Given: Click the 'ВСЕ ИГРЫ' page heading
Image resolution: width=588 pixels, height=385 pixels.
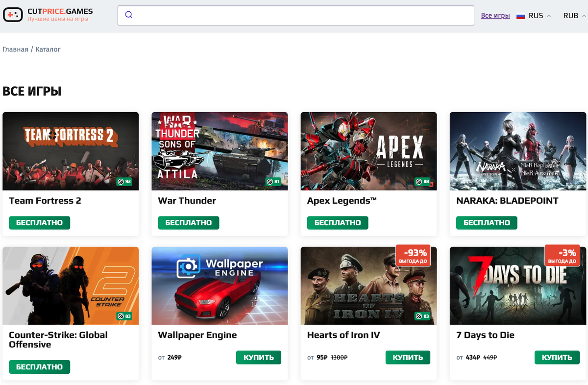Looking at the screenshot, I should 32,91.
